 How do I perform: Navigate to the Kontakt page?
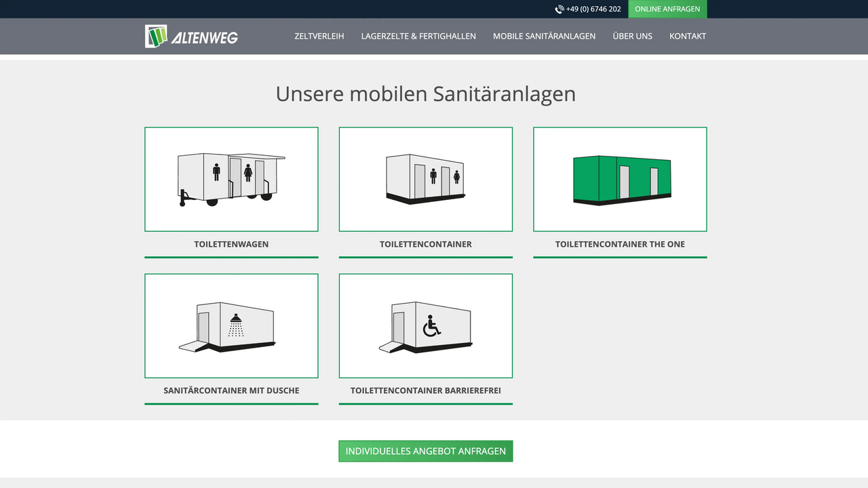(688, 36)
